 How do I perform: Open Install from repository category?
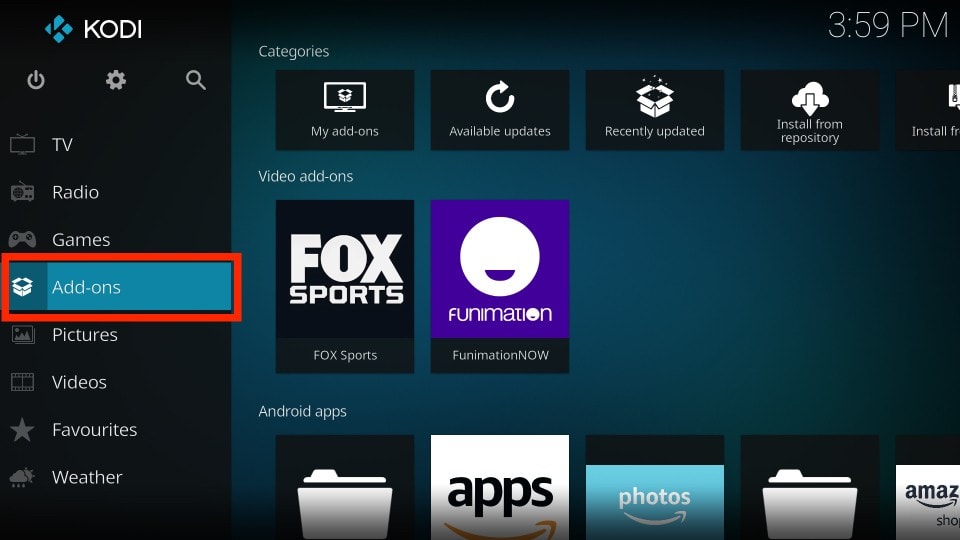pos(809,110)
